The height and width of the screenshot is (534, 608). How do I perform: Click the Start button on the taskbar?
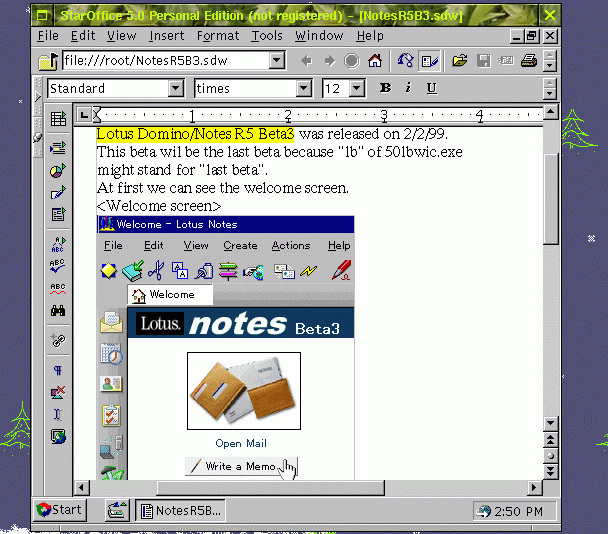(60, 510)
